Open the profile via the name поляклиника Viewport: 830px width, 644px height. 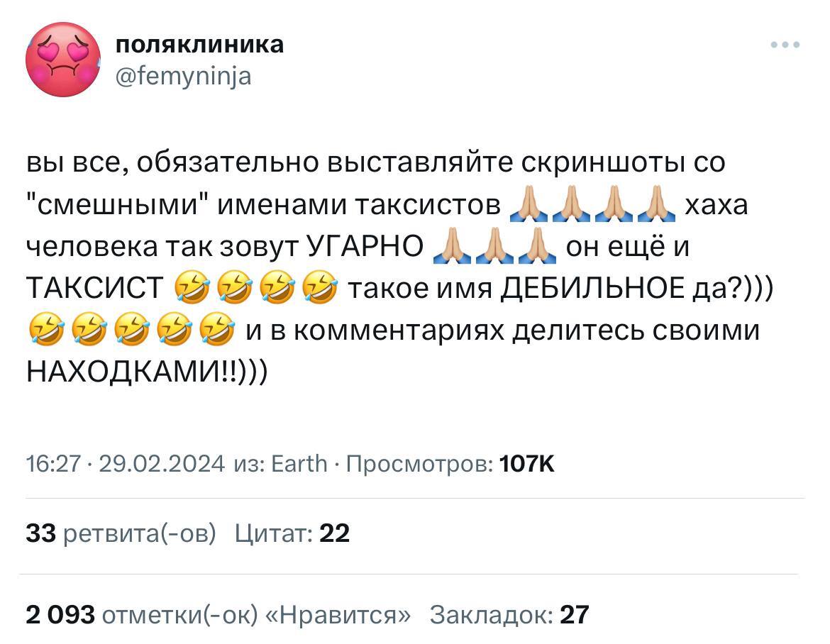click(x=199, y=45)
